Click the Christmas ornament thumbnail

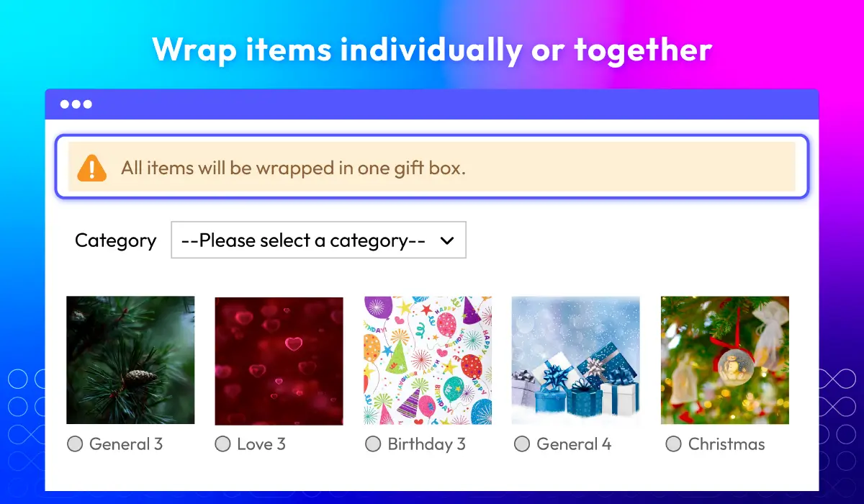point(725,360)
